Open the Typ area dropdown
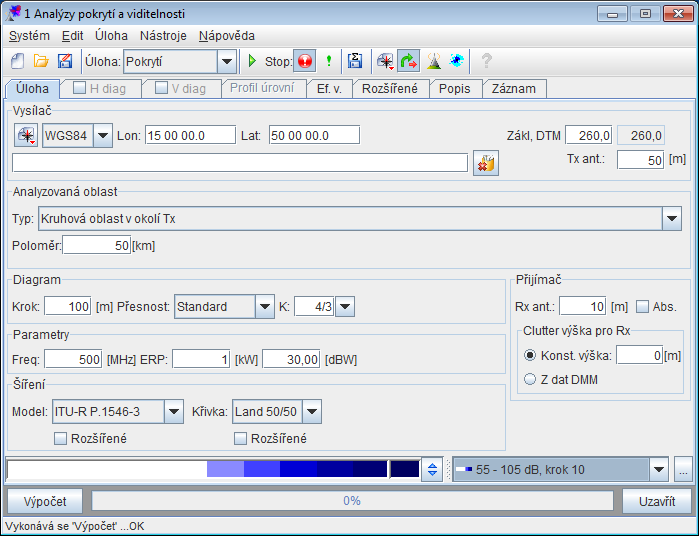 pos(670,219)
